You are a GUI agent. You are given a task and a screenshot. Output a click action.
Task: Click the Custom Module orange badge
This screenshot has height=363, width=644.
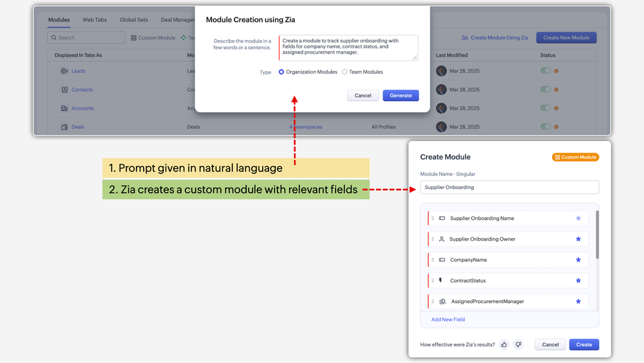click(x=575, y=157)
